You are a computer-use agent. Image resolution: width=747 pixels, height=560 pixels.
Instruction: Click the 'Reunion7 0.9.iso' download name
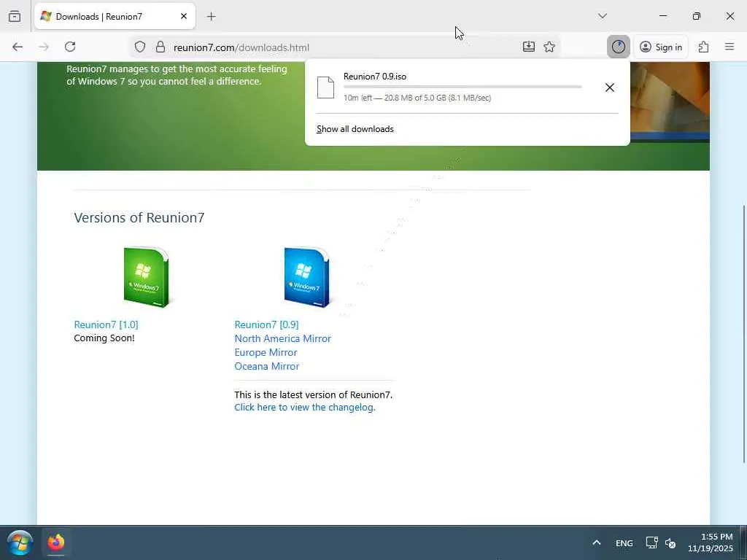tap(375, 76)
